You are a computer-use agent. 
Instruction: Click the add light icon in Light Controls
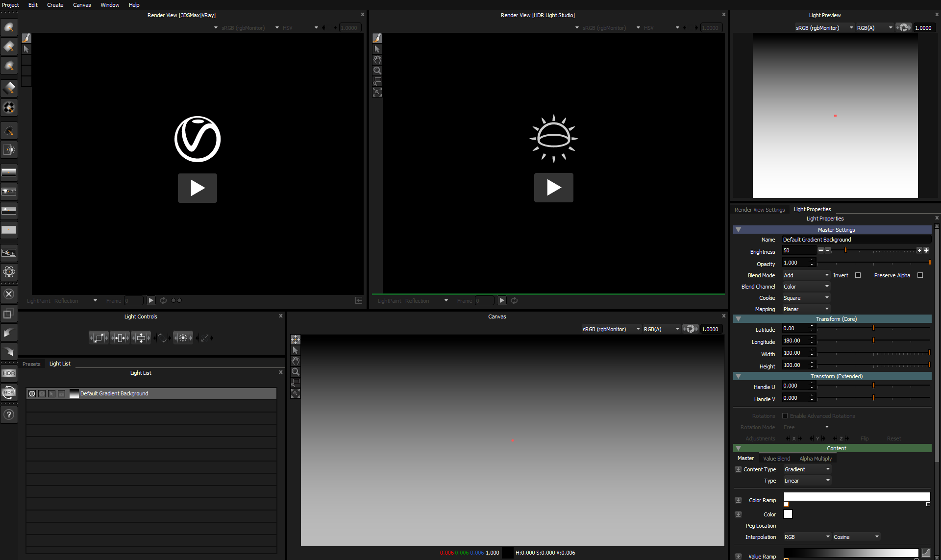(183, 338)
